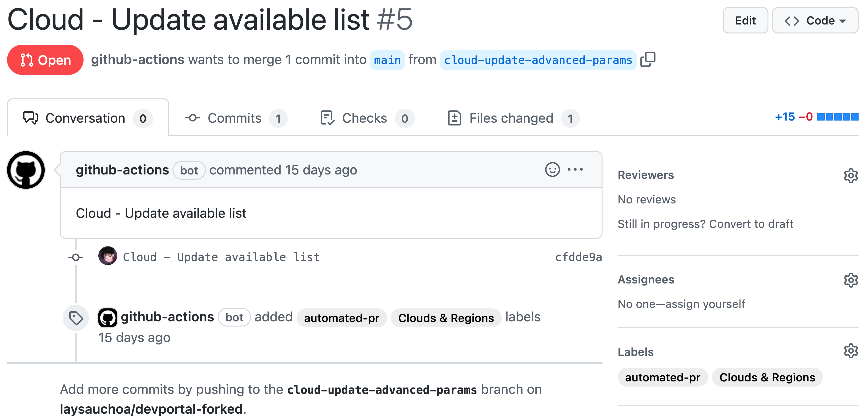
Task: Open the main branch link
Action: [x=387, y=60]
